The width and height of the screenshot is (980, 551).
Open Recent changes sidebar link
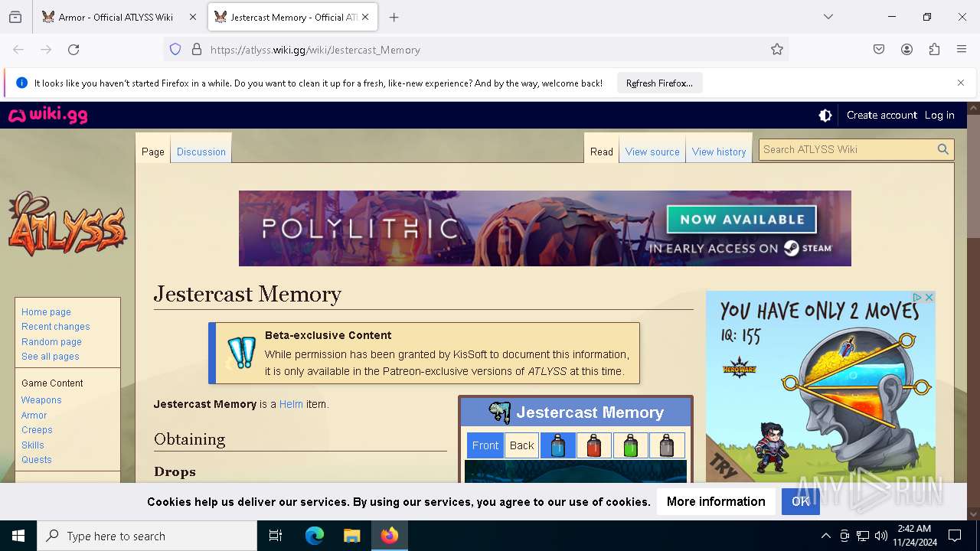56,327
